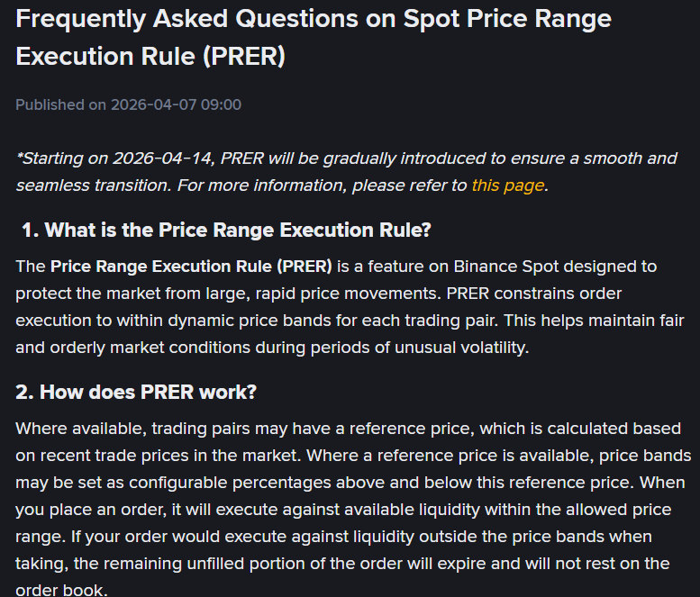The width and height of the screenshot is (700, 597).
Task: Click bold "Price Range Execution Rule (PRER)" text
Action: coord(191,267)
